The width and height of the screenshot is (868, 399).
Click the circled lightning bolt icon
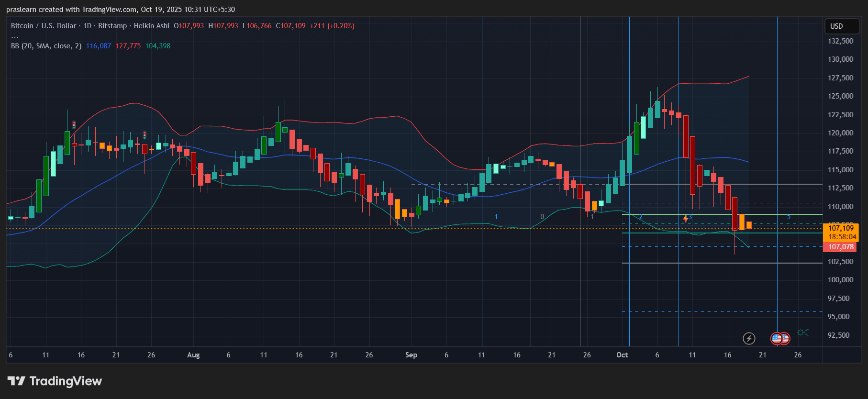click(x=749, y=339)
